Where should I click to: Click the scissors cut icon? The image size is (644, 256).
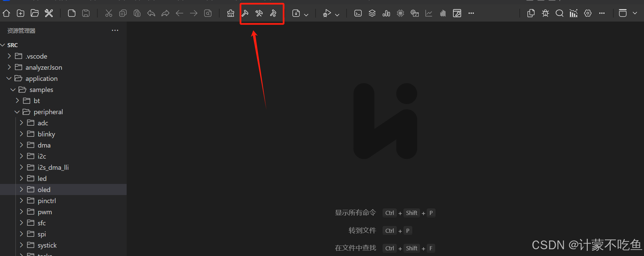[x=108, y=13]
